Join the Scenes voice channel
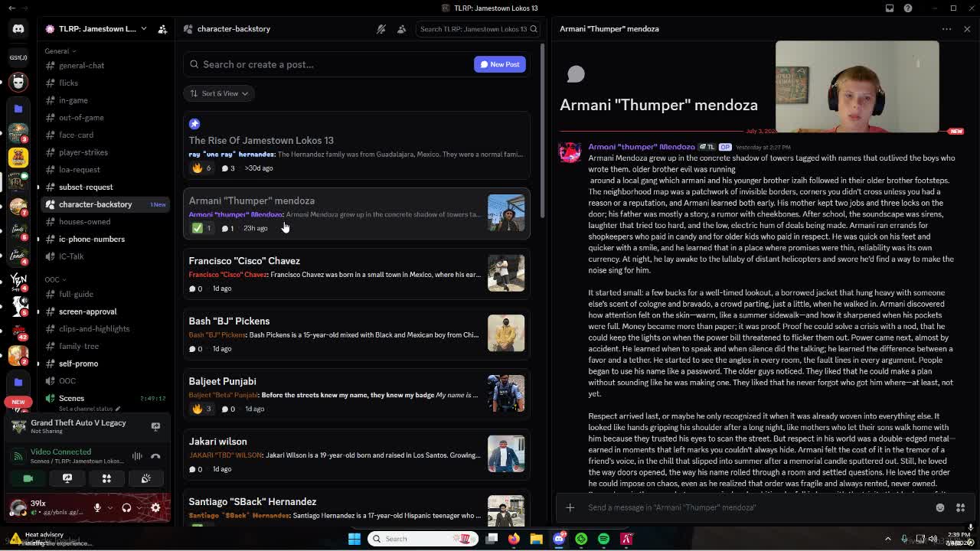The height and width of the screenshot is (551, 980). point(106,398)
